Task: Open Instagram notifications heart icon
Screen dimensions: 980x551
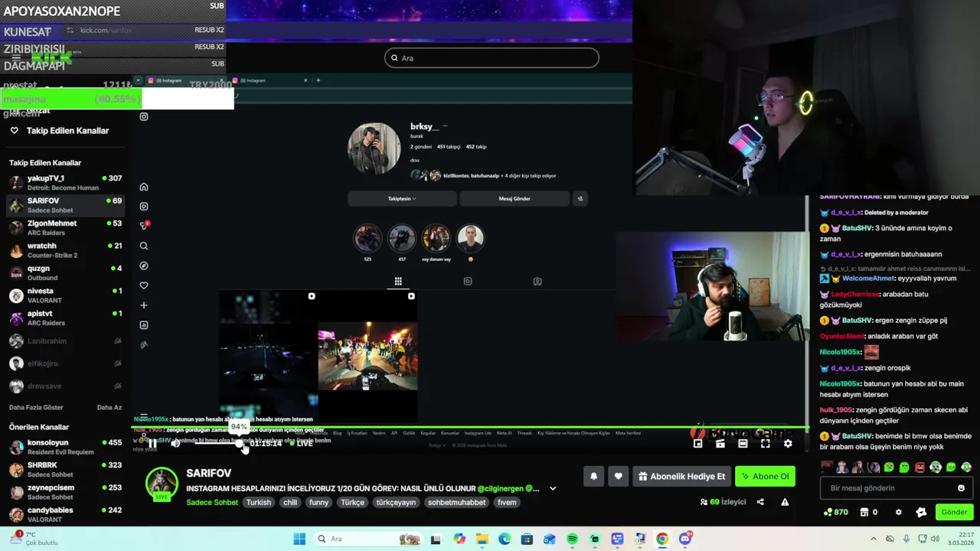Action: point(144,285)
